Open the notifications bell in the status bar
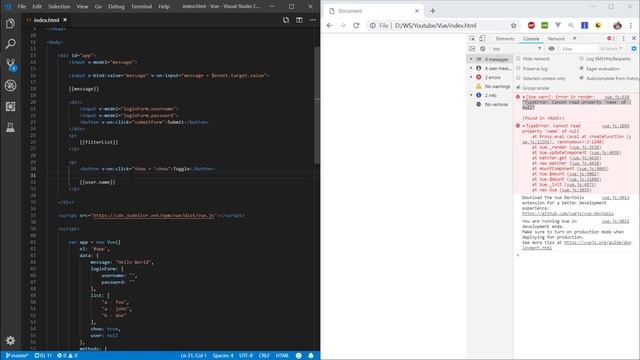Screen dimensions: 640x360 coord(311,356)
